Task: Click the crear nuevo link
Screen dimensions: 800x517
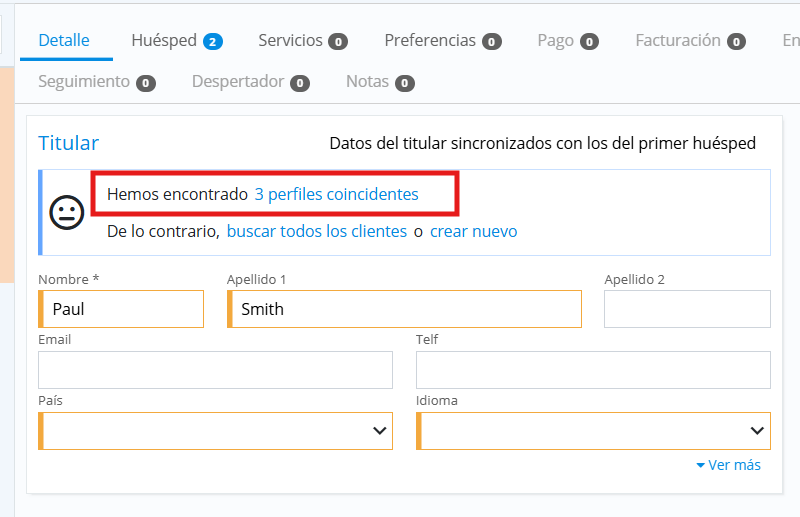Action: 473,231
